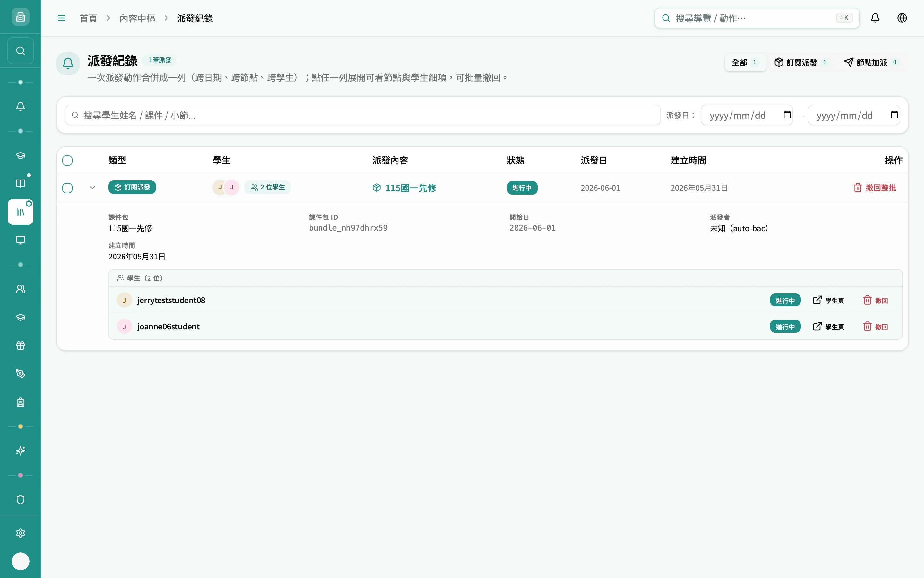Click the 建立時間 column header
The image size is (924, 578).
689,161
